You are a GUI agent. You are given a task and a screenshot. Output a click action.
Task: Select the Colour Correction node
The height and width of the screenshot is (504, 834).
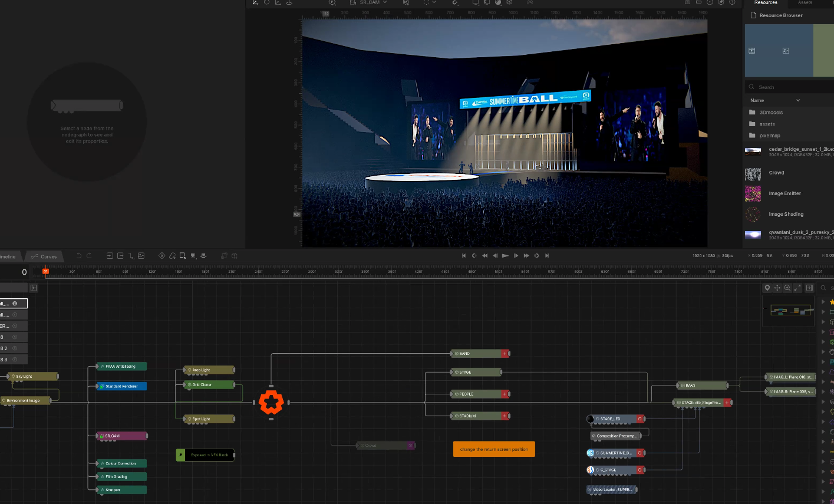pos(121,463)
